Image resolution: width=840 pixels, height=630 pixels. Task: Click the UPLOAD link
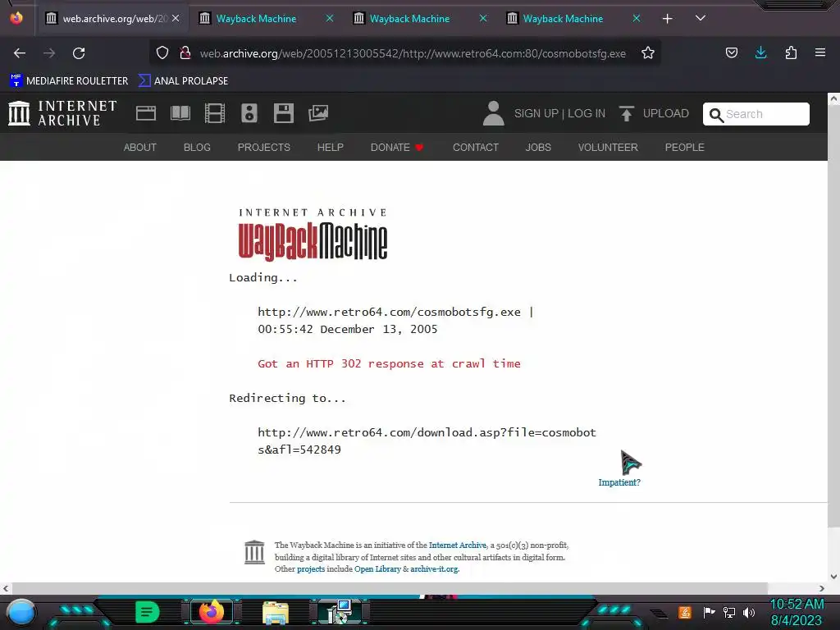[x=654, y=113]
